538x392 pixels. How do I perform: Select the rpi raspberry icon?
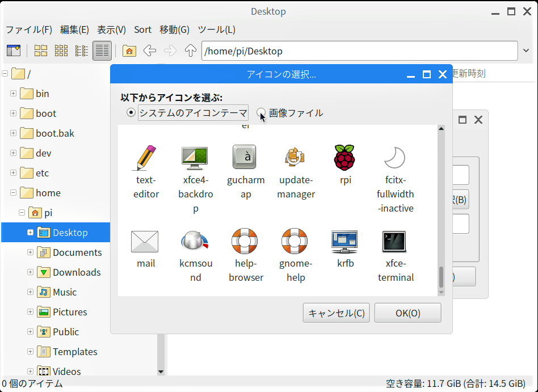(x=345, y=158)
